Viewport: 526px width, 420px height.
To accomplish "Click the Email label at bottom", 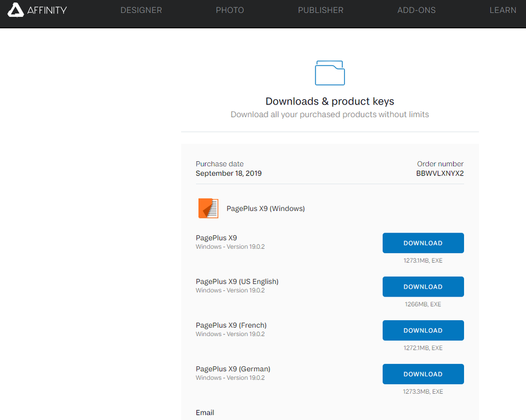I will click(205, 413).
